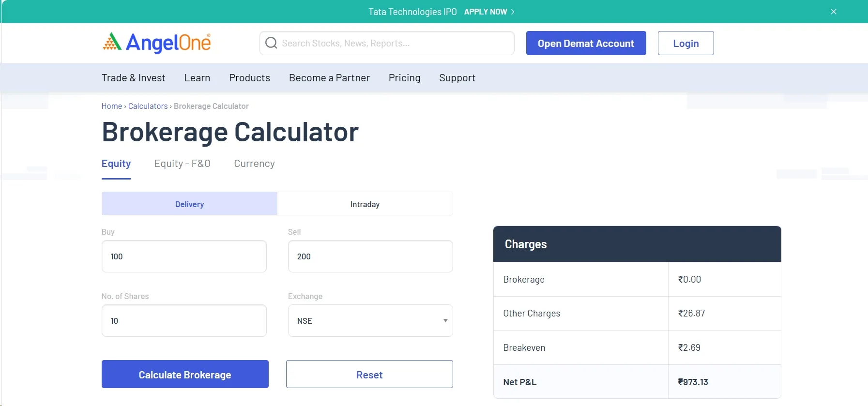Click the Breakeven row label
The width and height of the screenshot is (868, 406).
524,347
